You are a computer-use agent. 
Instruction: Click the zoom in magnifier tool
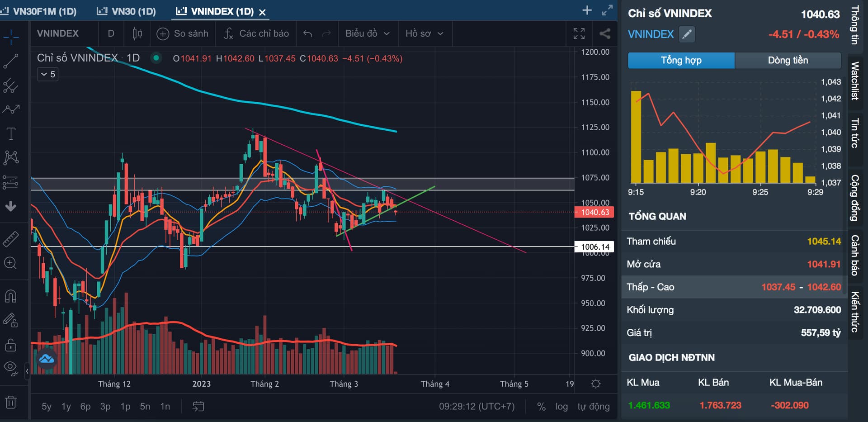pyautogui.click(x=11, y=263)
